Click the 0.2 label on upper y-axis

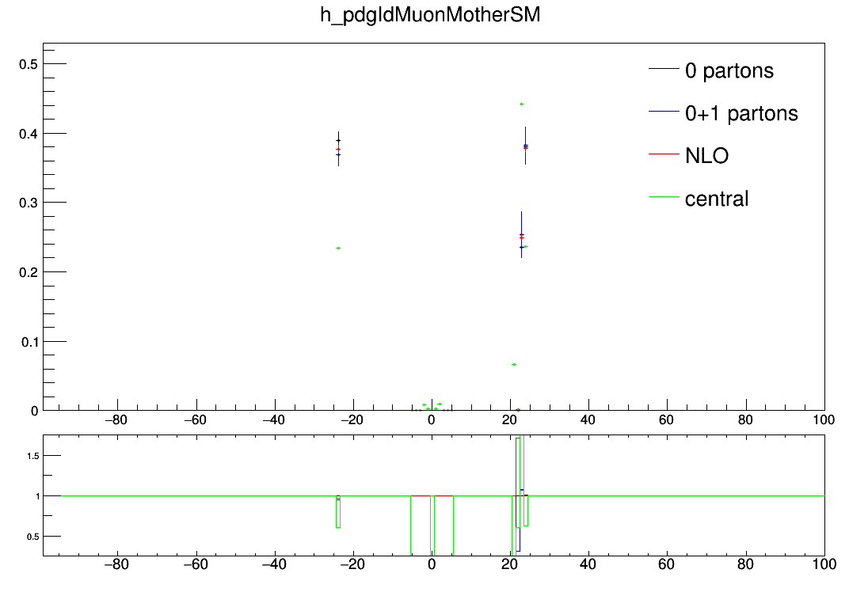[x=29, y=272]
